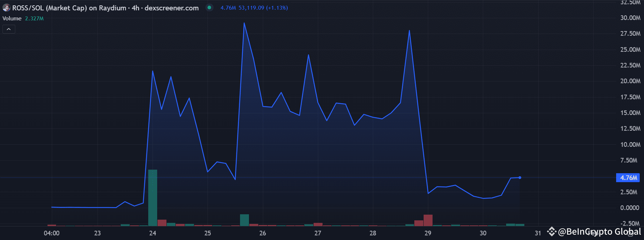The height and width of the screenshot is (240, 644).
Task: Click the tallest green volume bar at 24
Action: click(153, 198)
